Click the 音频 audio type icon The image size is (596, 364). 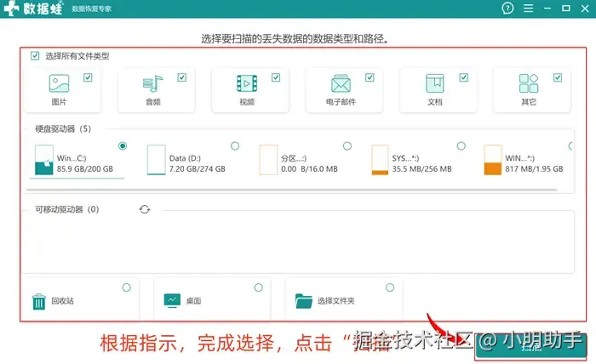152,83
